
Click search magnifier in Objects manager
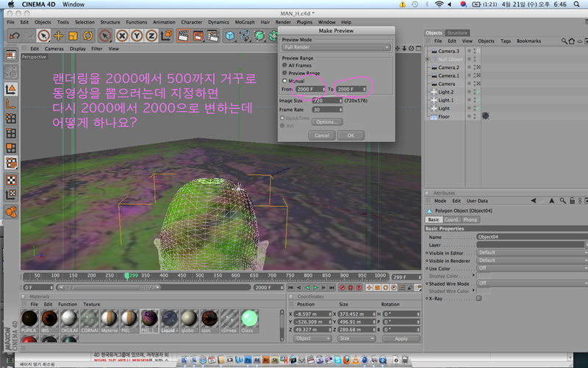pos(564,41)
